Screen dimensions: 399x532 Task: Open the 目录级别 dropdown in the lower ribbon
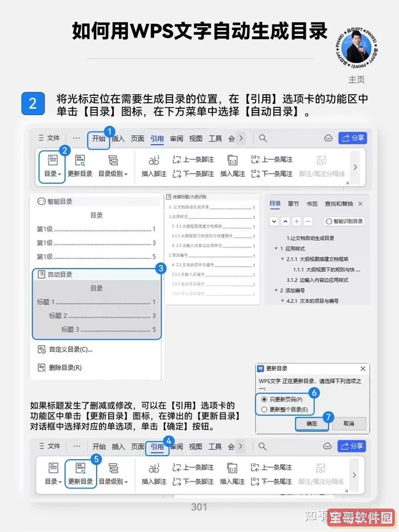(113, 474)
